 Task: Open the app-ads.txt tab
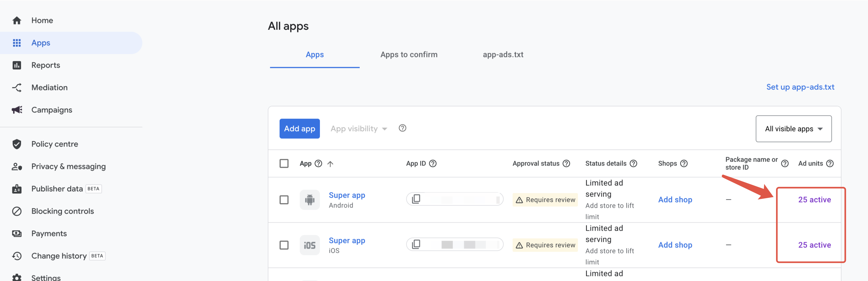[503, 54]
